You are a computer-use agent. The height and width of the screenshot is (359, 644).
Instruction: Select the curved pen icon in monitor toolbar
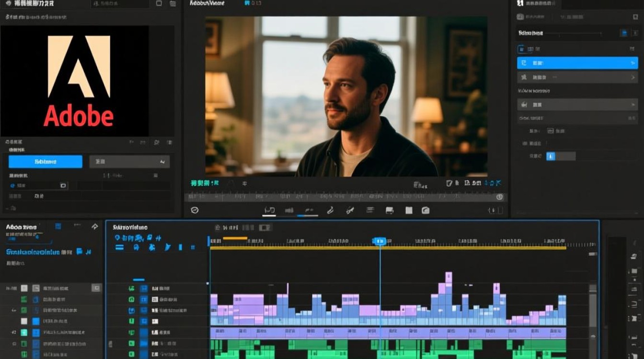tap(330, 210)
